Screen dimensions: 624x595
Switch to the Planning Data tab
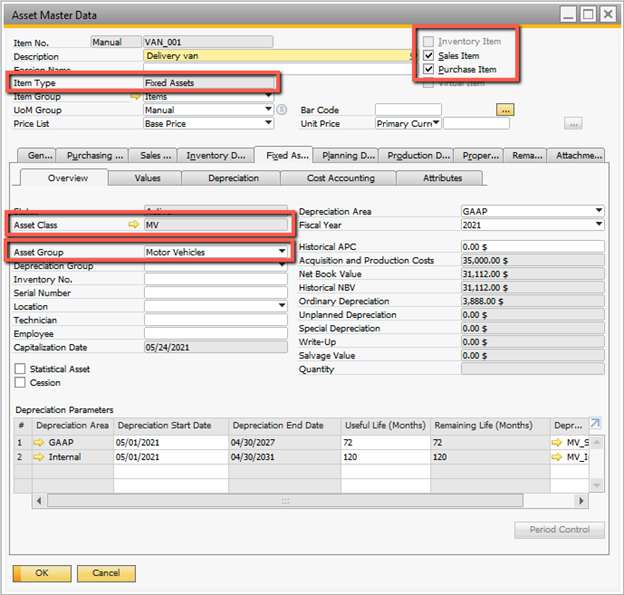click(x=345, y=156)
